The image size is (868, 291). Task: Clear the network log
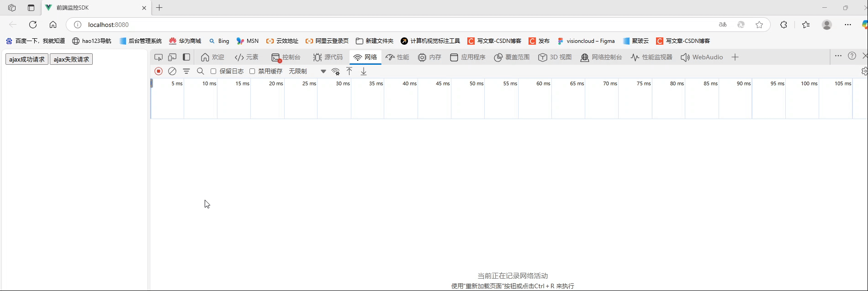point(172,71)
